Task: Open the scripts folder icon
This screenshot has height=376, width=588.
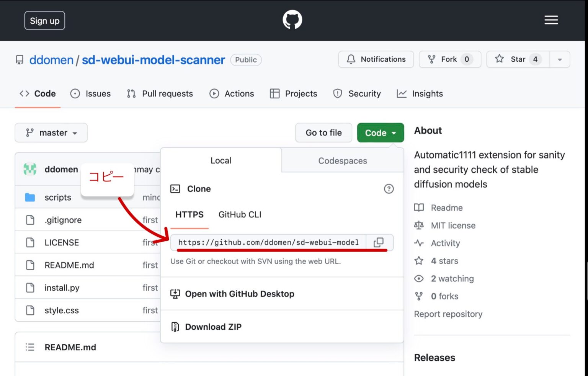Action: pyautogui.click(x=29, y=197)
